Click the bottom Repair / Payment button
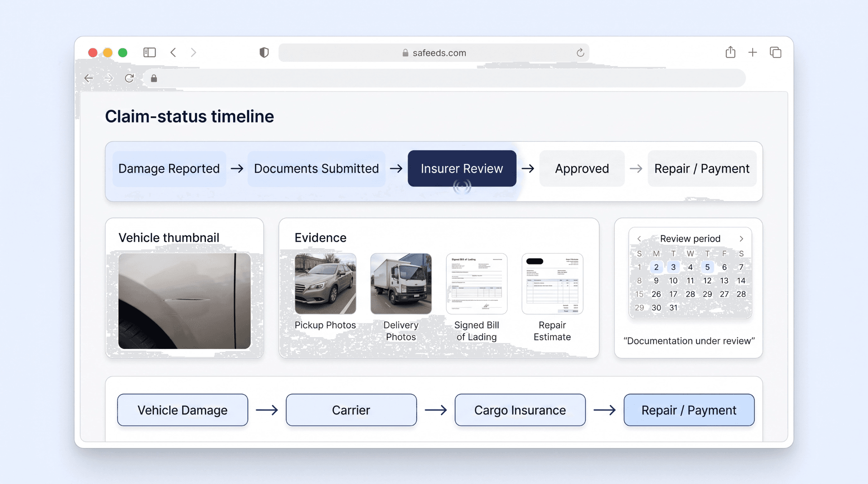Screen dimensions: 868x484 (x=689, y=410)
